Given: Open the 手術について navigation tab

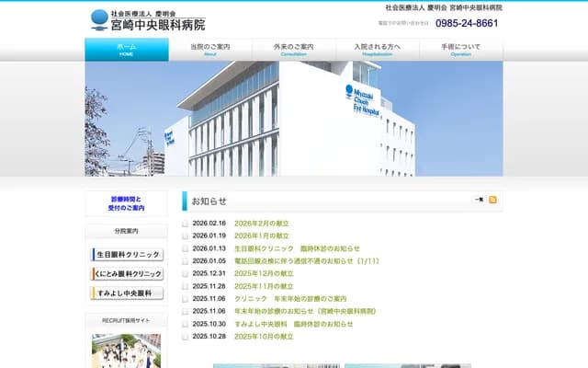Looking at the screenshot, I should coord(461,50).
